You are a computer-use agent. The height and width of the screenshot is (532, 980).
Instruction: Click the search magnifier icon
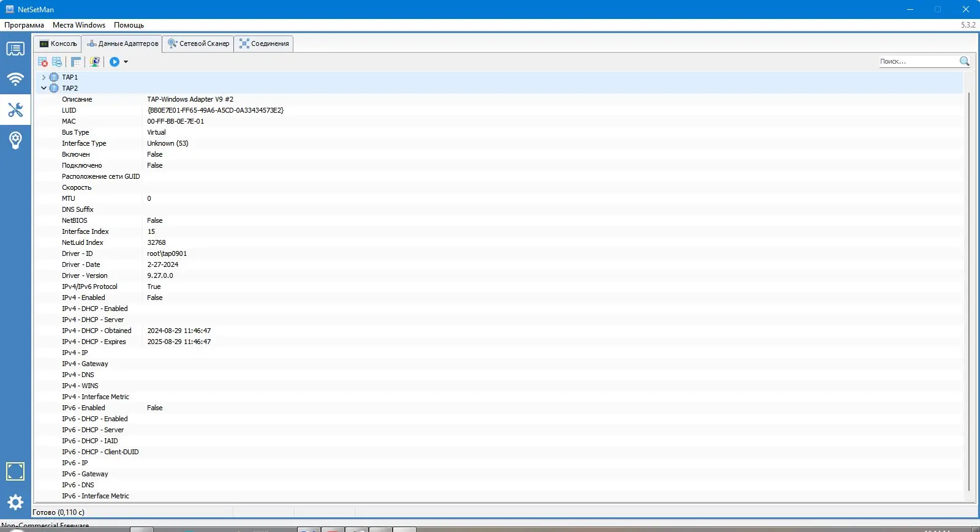965,61
